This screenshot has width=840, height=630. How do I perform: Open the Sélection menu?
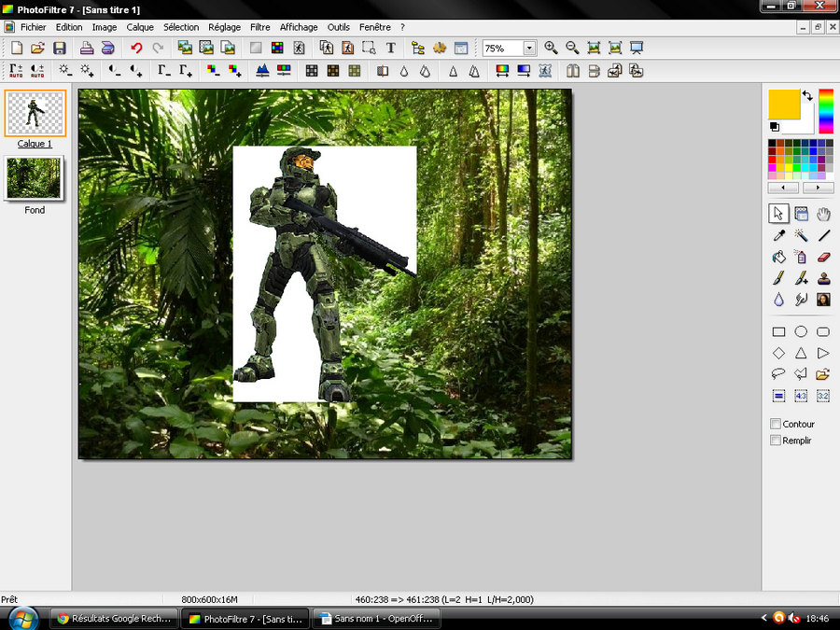click(x=181, y=27)
